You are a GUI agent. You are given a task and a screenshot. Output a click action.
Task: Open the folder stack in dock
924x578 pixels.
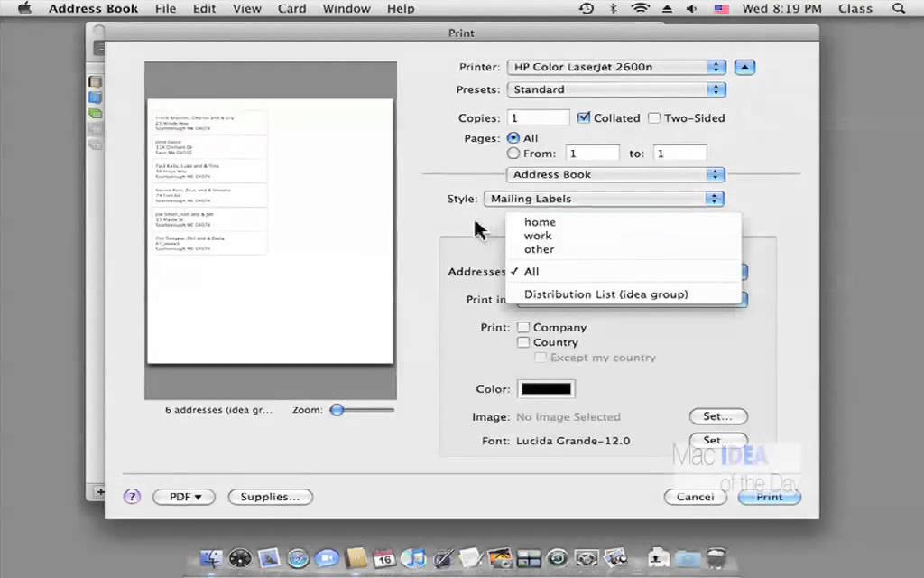[687, 560]
